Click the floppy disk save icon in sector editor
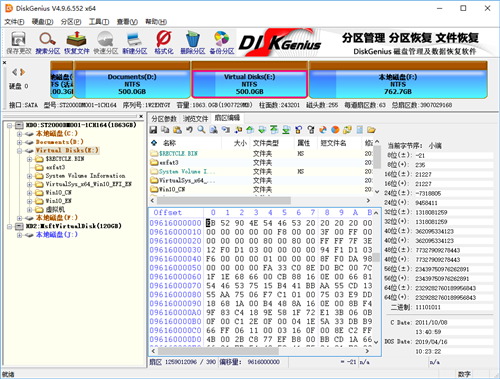Image resolution: width=500 pixels, height=379 pixels. [153, 130]
